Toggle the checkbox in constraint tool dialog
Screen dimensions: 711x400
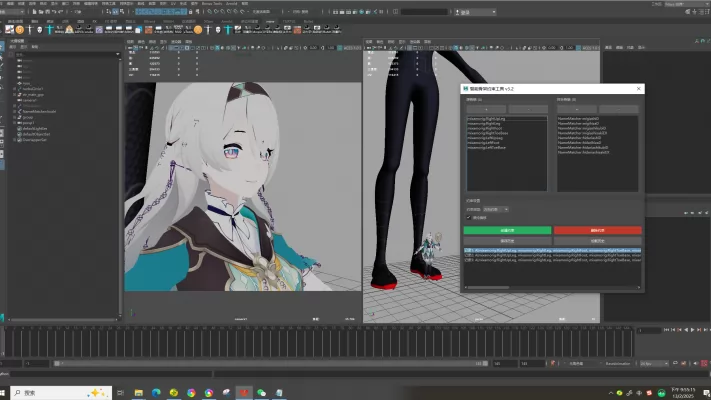click(468, 217)
